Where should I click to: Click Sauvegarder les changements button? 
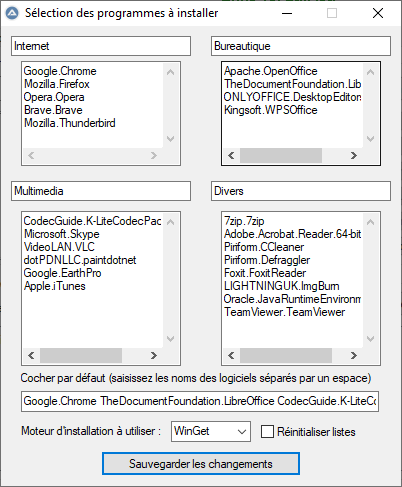pos(201,464)
